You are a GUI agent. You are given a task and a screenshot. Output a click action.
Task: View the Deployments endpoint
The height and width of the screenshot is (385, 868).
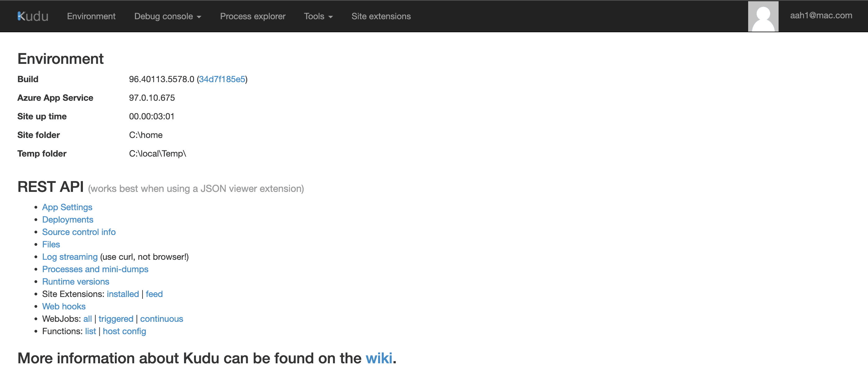[x=67, y=219]
